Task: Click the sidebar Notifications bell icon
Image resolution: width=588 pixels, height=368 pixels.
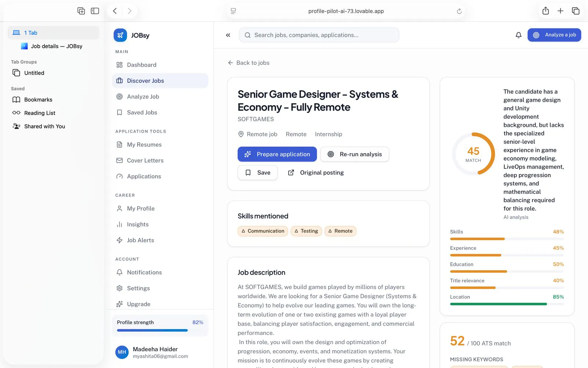Action: [119, 272]
